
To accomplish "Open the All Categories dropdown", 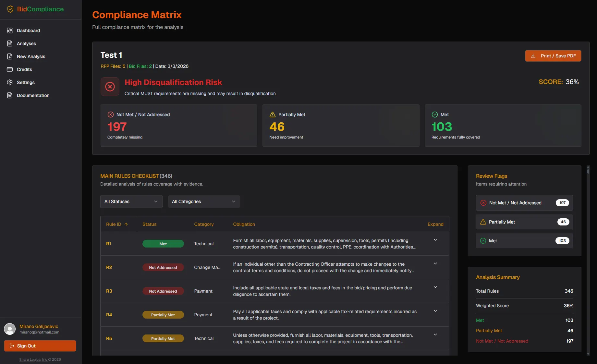I will click(x=204, y=201).
